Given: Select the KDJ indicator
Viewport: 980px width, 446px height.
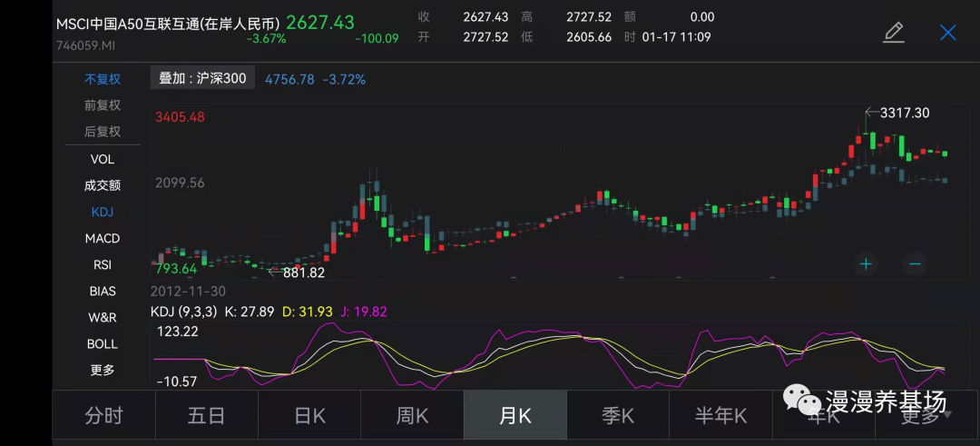Looking at the screenshot, I should pyautogui.click(x=103, y=212).
